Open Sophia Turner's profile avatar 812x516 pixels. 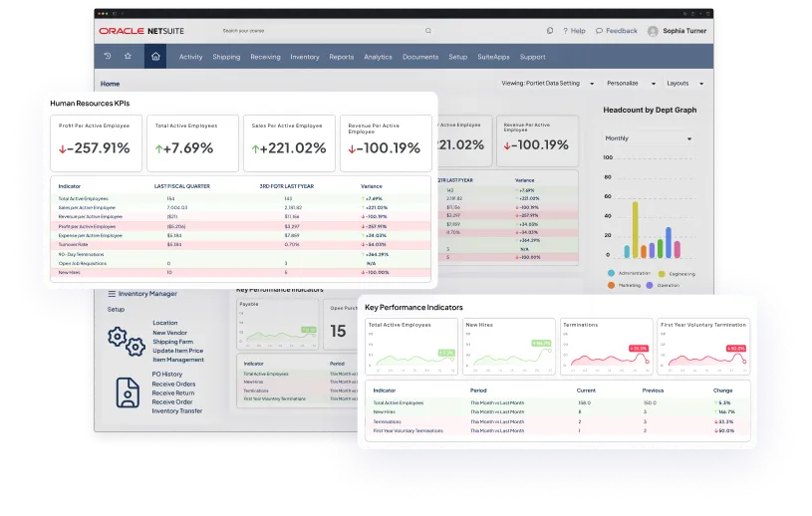(x=654, y=31)
